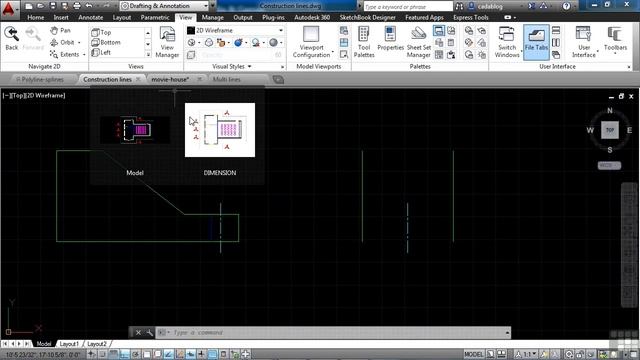Viewport: 640px width, 360px height.
Task: Click the Back zoom navigation button
Action: point(11,39)
